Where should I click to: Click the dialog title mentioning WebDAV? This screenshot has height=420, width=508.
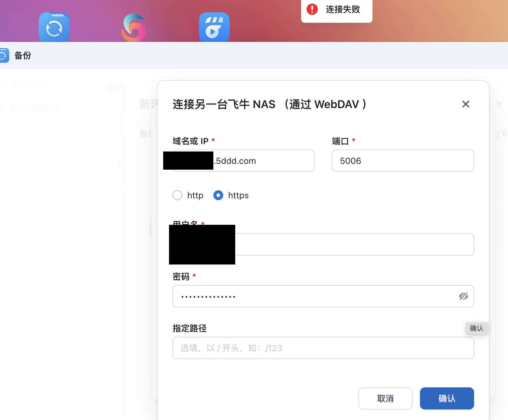[270, 104]
